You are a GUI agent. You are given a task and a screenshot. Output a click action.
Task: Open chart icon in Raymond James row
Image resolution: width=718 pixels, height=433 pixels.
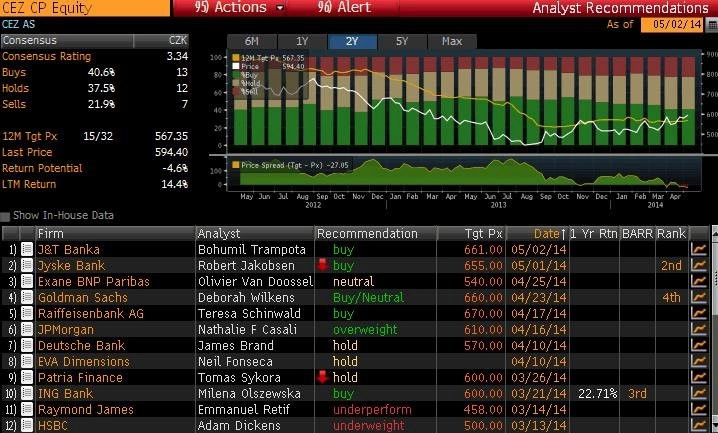pos(699,410)
